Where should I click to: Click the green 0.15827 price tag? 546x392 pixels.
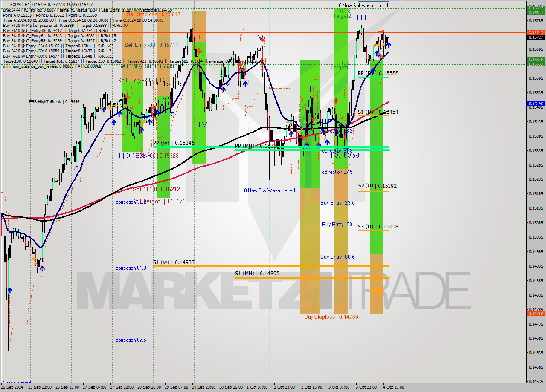click(536, 8)
